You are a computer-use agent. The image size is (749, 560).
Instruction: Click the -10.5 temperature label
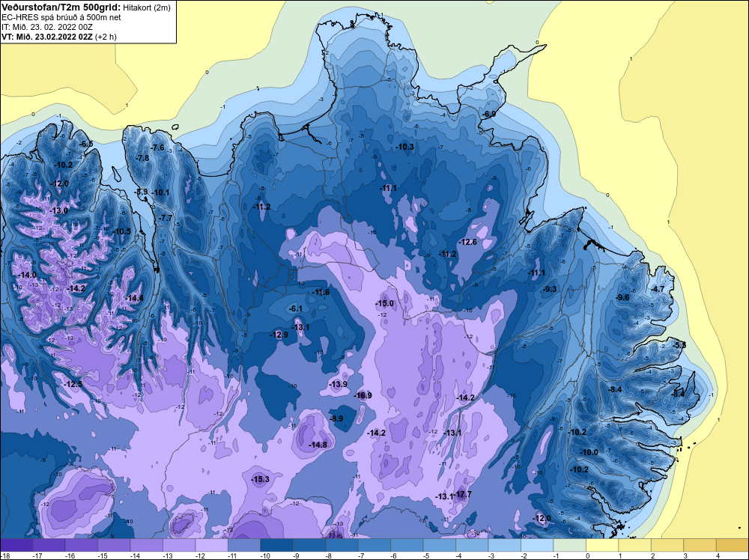pyautogui.click(x=122, y=231)
